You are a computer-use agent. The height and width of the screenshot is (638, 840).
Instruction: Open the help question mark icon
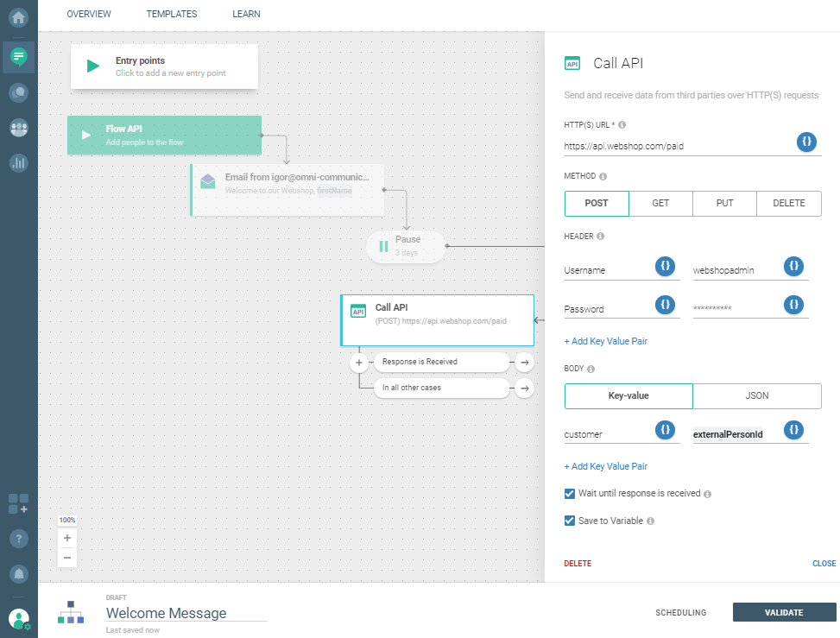pos(18,539)
